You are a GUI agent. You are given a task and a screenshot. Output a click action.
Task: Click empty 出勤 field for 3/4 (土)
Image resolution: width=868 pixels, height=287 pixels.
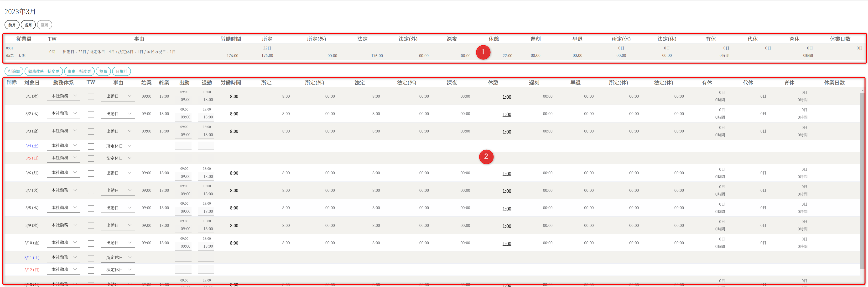point(183,146)
